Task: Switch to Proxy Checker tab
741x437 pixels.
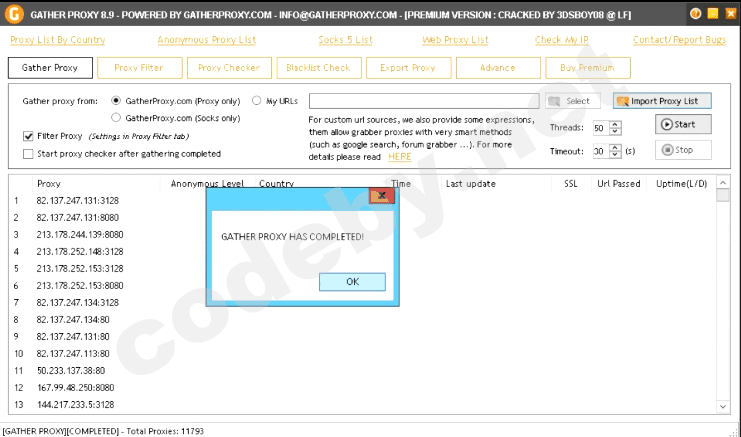Action: [229, 68]
